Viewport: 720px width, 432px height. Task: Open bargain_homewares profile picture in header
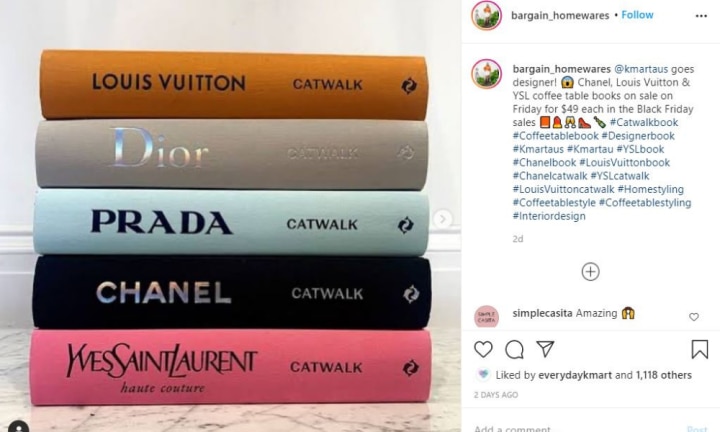(486, 16)
